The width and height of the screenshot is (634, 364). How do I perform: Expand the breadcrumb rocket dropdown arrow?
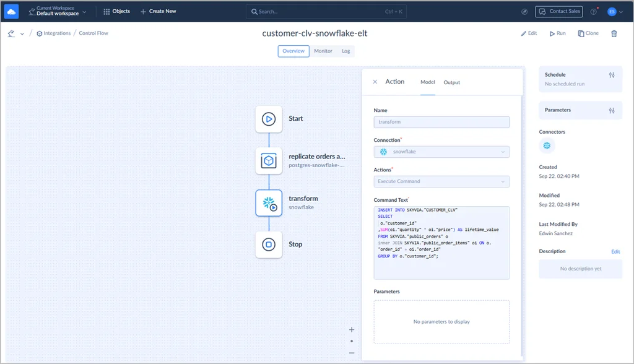coord(22,33)
